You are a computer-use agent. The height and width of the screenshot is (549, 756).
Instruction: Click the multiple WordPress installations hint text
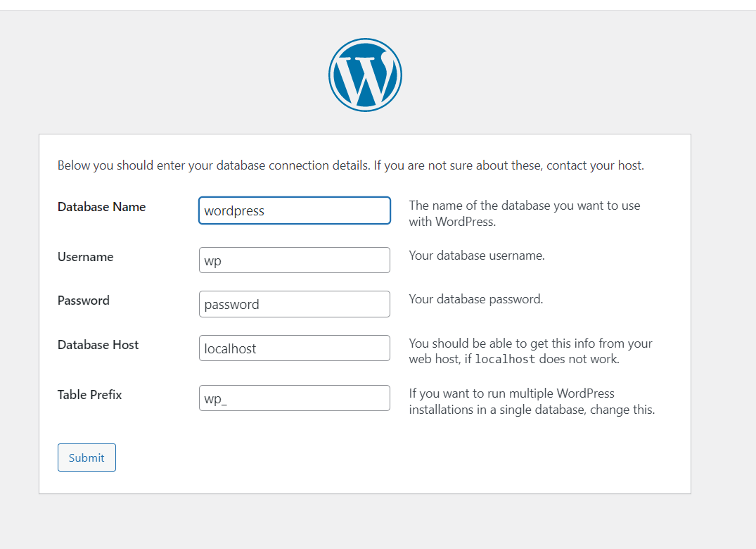(x=531, y=401)
